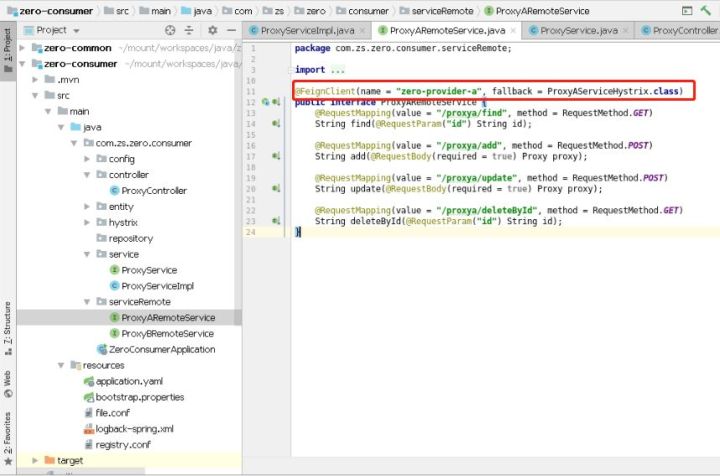
Task: Expand the target folder
Action: (35, 460)
